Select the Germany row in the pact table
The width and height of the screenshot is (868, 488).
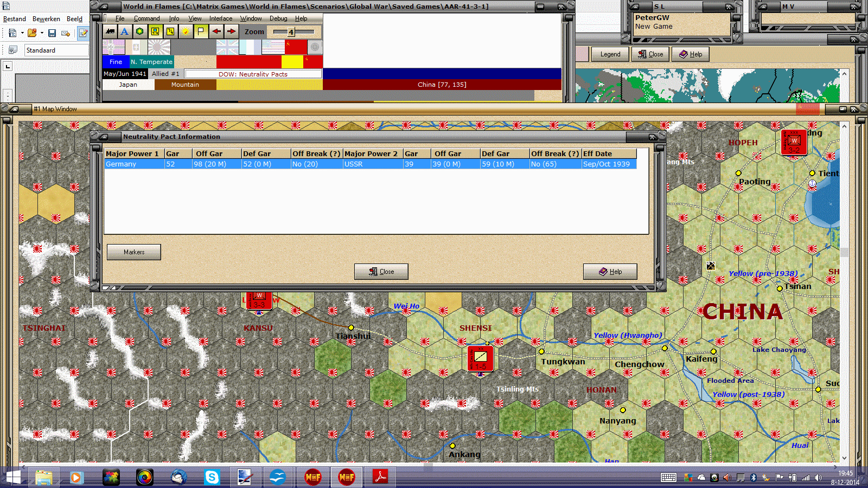371,164
